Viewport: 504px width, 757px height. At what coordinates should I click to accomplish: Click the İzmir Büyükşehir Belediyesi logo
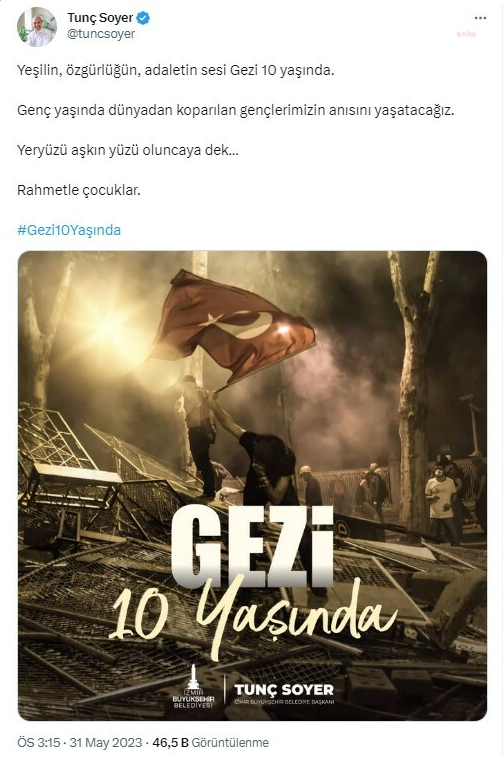(193, 687)
